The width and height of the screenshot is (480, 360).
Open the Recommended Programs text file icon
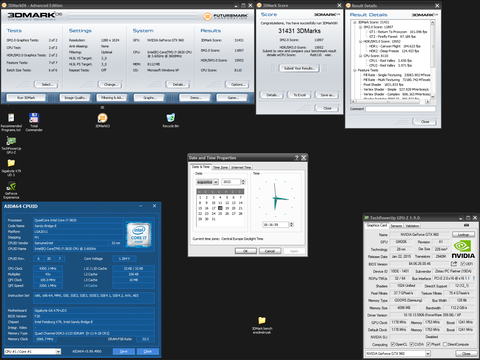11,118
